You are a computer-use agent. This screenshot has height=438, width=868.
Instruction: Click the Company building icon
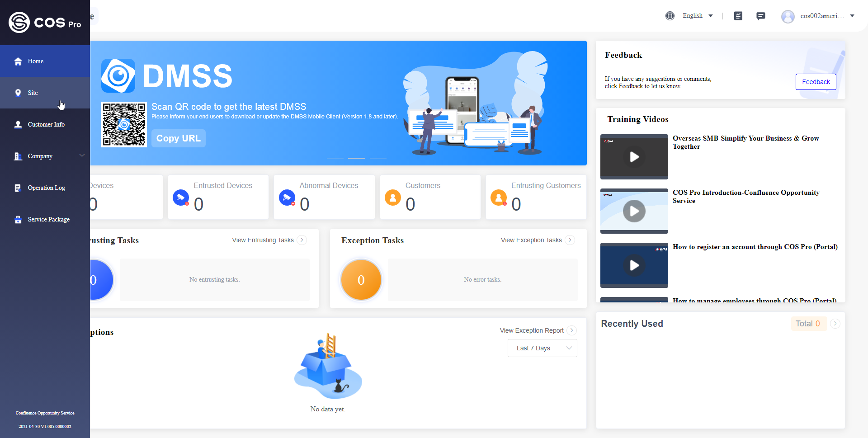[x=18, y=156]
